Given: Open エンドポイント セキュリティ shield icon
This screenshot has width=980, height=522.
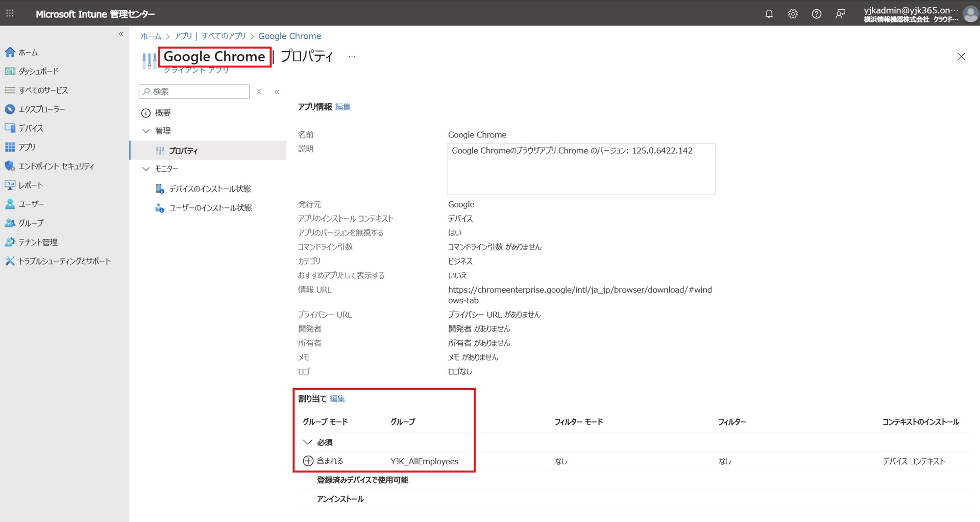Looking at the screenshot, I should tap(10, 166).
